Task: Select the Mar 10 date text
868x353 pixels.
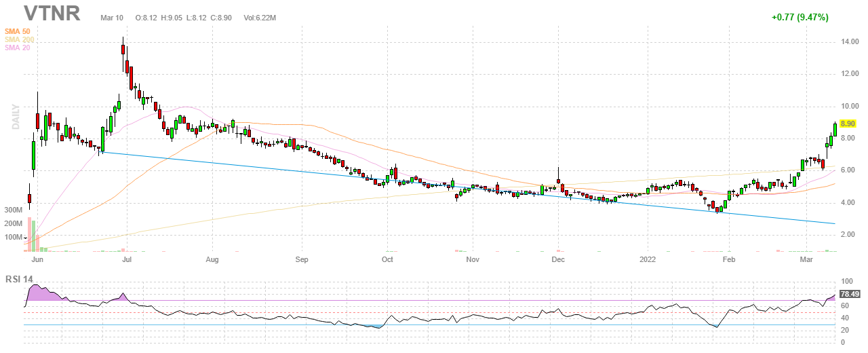Action: point(111,18)
